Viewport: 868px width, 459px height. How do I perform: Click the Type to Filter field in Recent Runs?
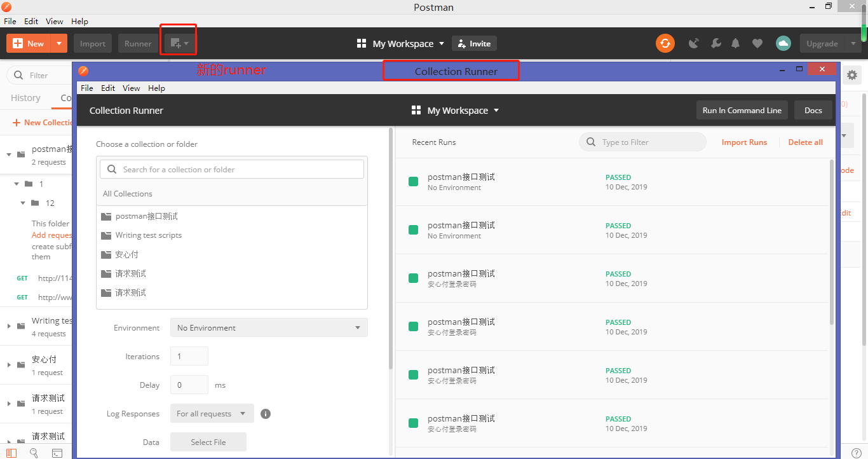point(642,142)
